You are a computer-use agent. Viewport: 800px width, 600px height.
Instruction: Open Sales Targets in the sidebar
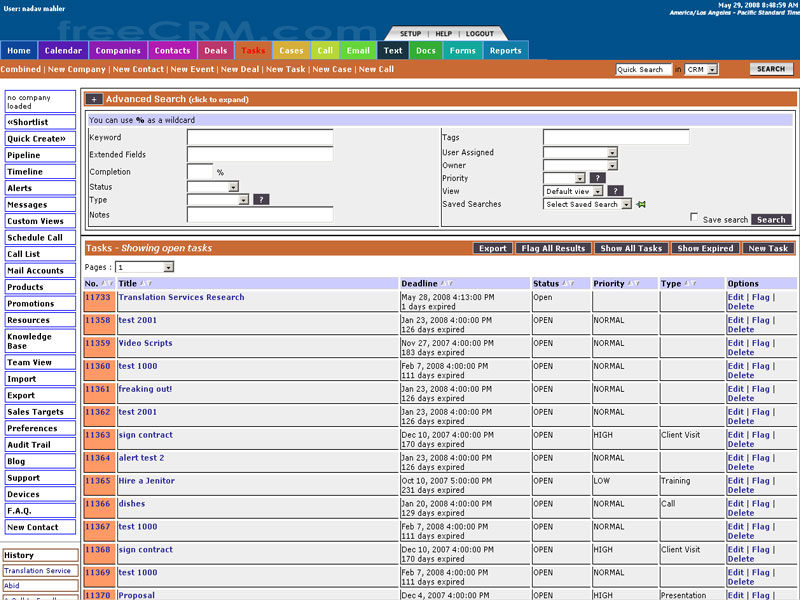point(40,412)
